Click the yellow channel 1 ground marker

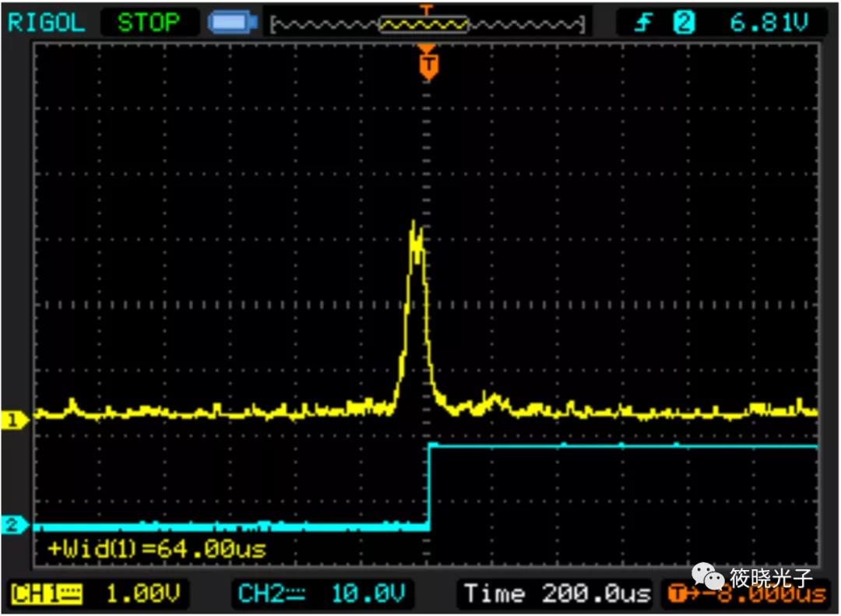coord(14,421)
